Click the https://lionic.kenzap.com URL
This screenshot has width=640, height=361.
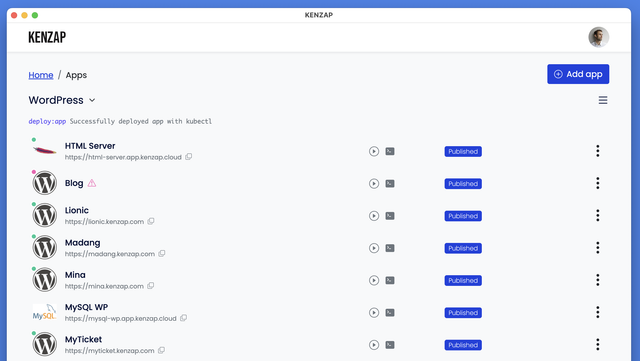click(x=104, y=222)
